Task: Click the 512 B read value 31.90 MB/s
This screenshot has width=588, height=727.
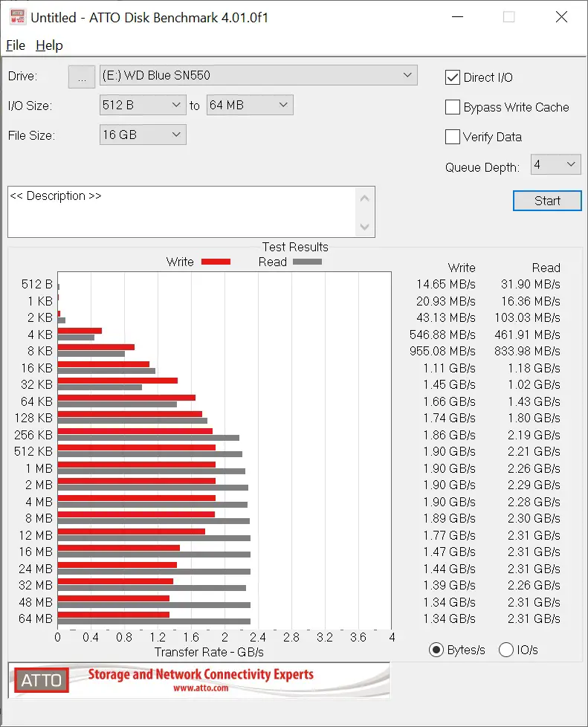Action: pyautogui.click(x=531, y=284)
